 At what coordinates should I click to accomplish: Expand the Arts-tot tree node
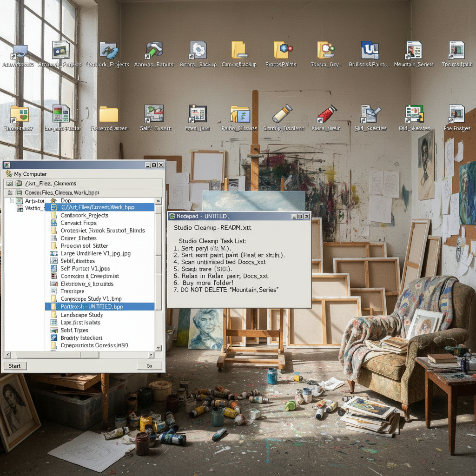click(x=13, y=200)
